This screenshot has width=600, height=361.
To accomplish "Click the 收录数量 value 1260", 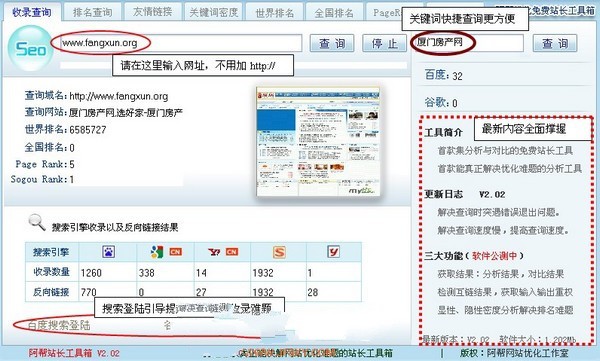I will (91, 273).
